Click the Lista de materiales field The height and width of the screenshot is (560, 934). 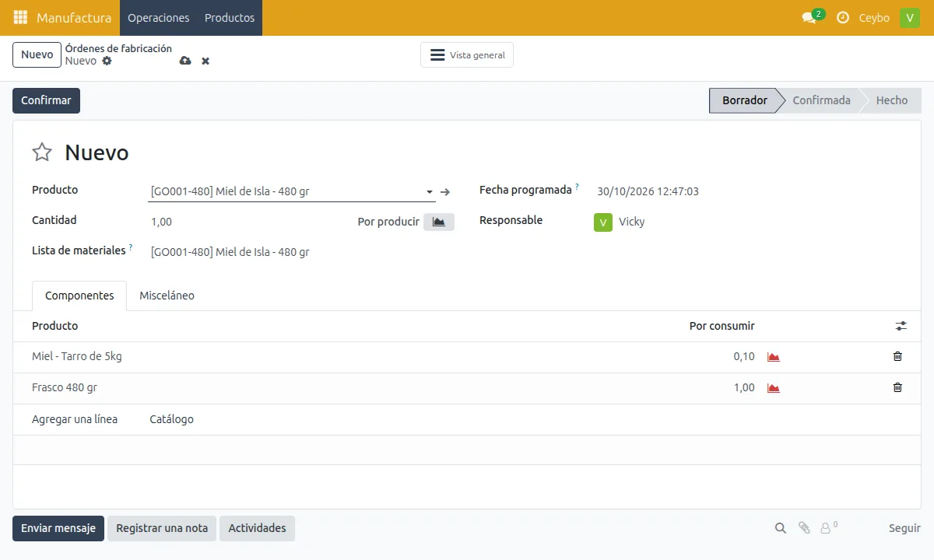point(302,252)
